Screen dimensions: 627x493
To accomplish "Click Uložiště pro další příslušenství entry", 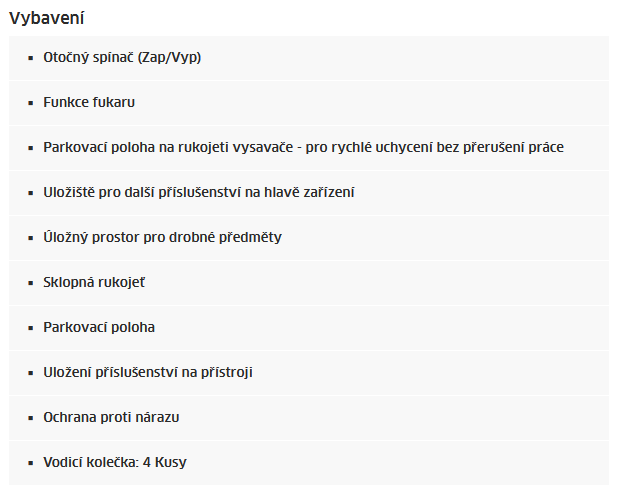I will click(309, 193).
